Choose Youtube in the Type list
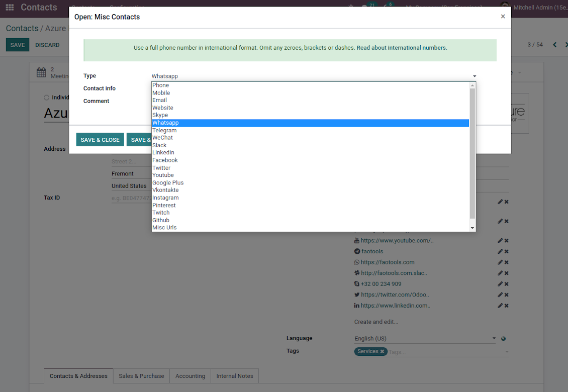The width and height of the screenshot is (568, 392). coord(311,175)
